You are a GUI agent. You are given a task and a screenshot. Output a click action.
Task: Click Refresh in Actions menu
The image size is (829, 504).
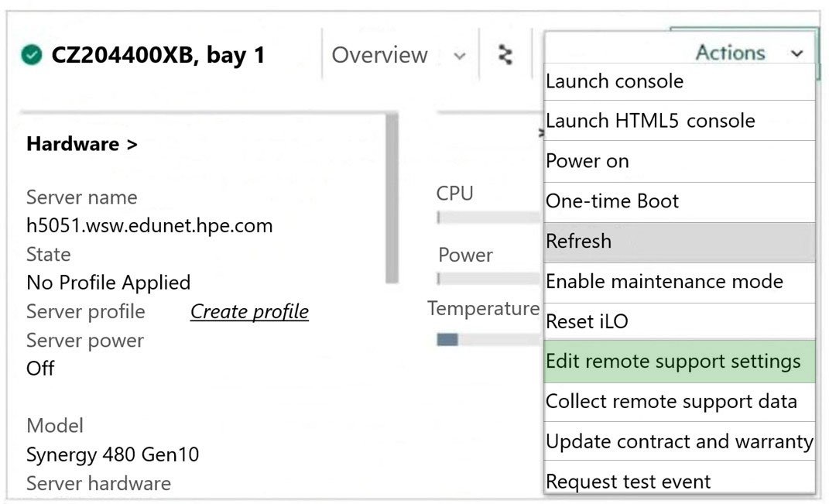point(680,241)
